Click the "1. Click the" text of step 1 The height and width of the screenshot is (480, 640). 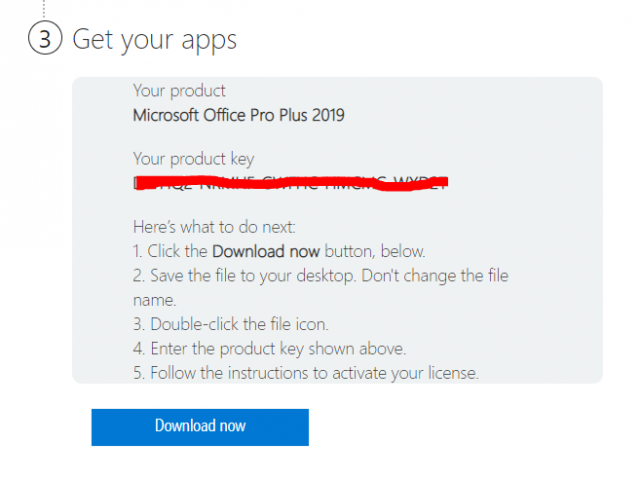point(170,250)
